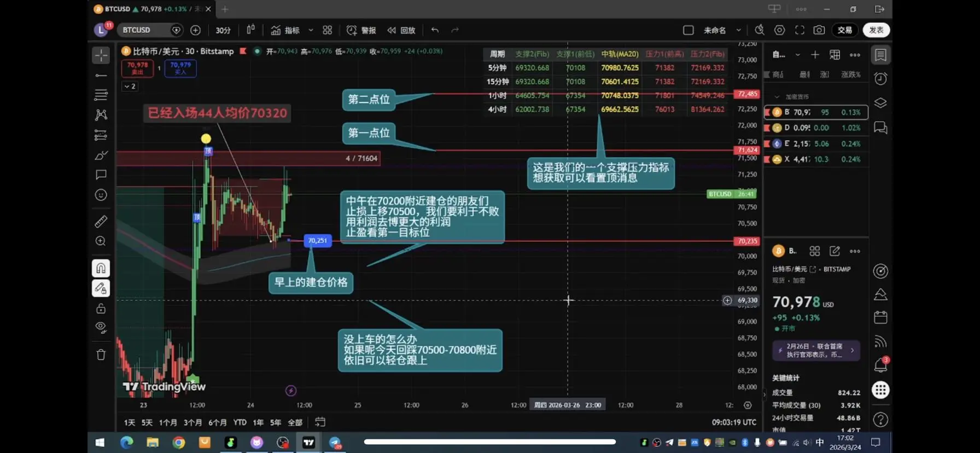Click the 交易 trade button
Image resolution: width=980 pixels, height=453 pixels.
pyautogui.click(x=845, y=30)
